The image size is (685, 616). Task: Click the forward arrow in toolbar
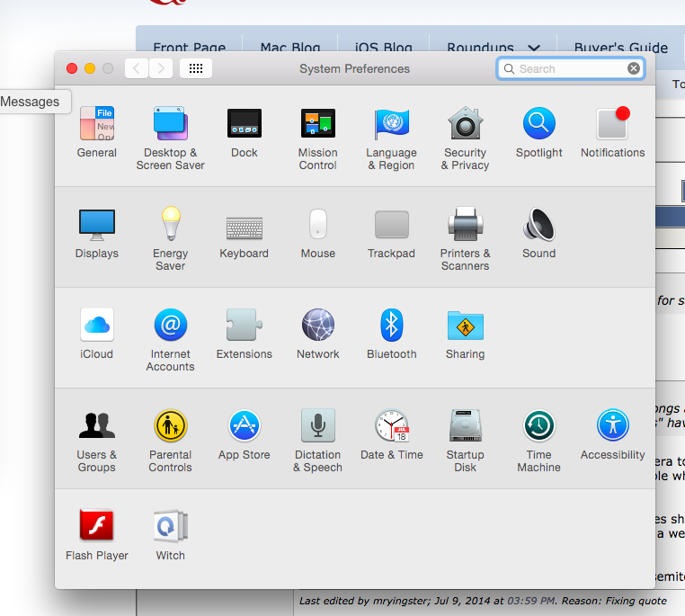coord(161,68)
